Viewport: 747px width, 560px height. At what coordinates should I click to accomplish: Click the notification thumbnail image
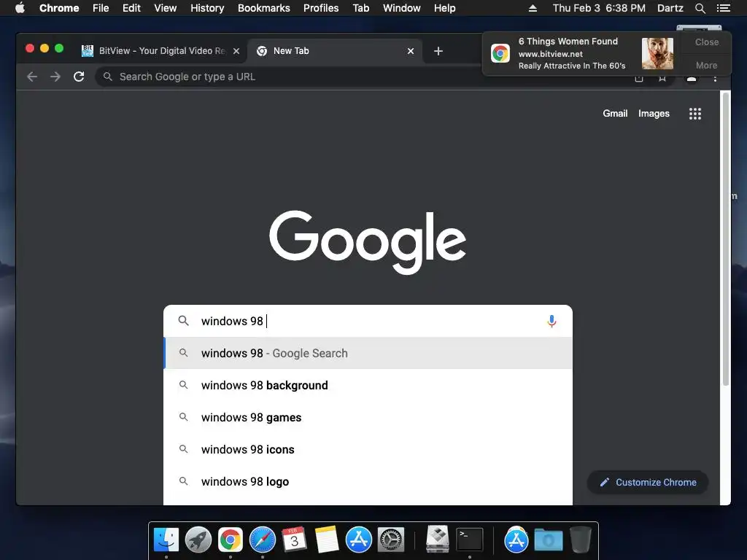click(657, 53)
